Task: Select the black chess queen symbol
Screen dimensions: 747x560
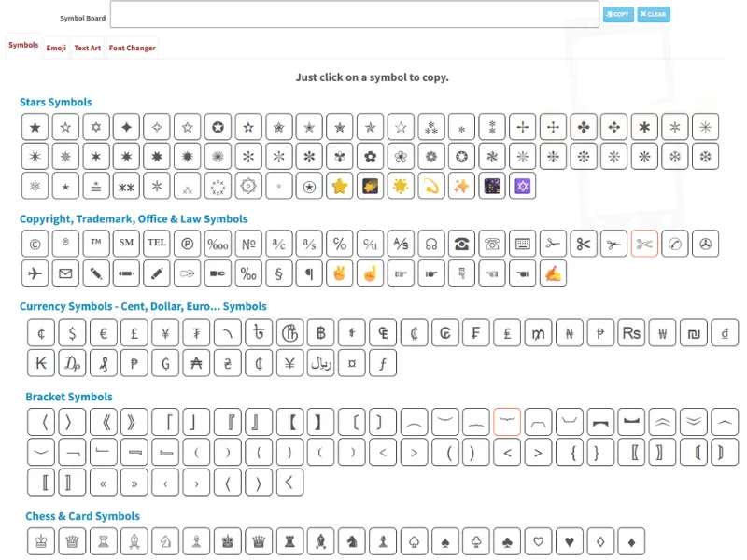Action: click(x=260, y=541)
